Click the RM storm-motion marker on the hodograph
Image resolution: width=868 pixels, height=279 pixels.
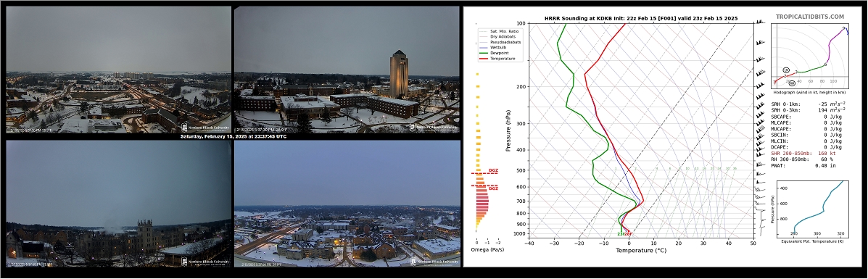click(792, 83)
